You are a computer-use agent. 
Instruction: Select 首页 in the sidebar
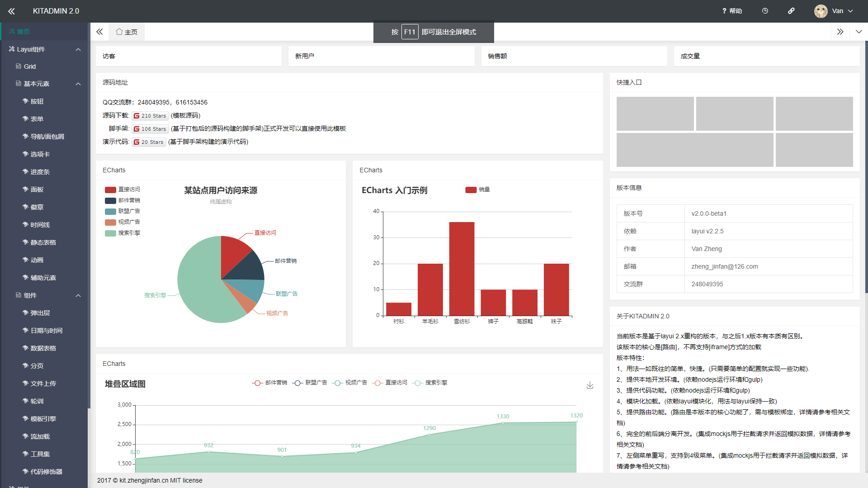tap(44, 31)
